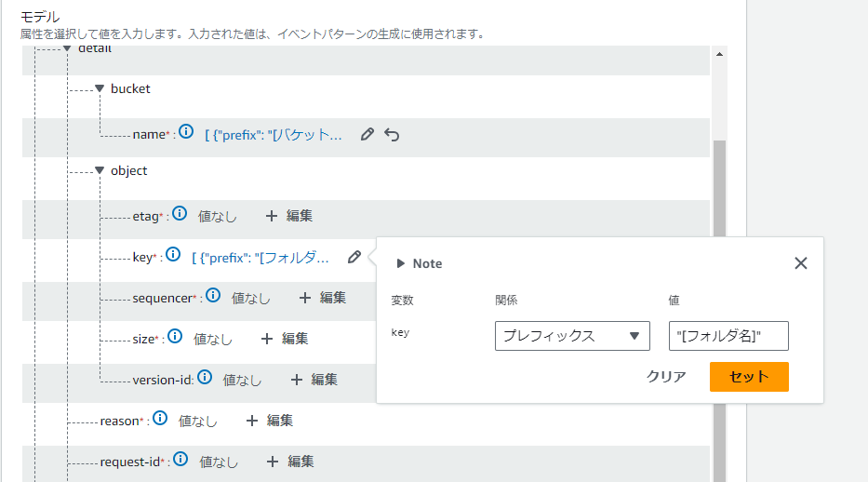Open info icon next to key attribute
The image size is (868, 482).
(x=173, y=255)
